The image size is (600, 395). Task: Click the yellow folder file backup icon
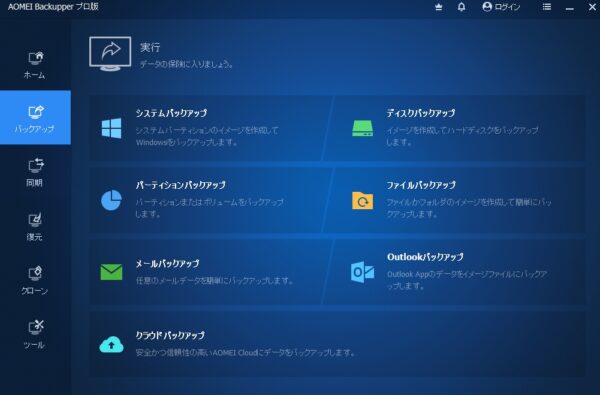[x=362, y=201]
